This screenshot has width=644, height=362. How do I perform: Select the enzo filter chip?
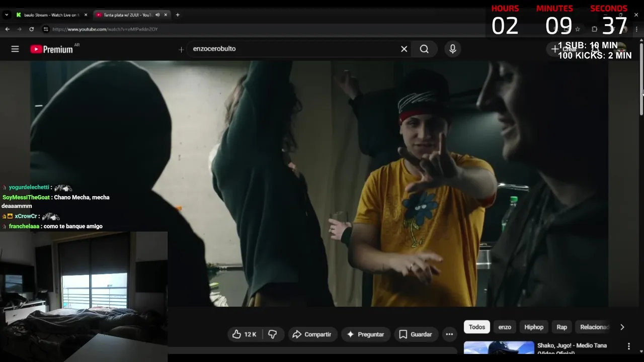[x=505, y=327]
